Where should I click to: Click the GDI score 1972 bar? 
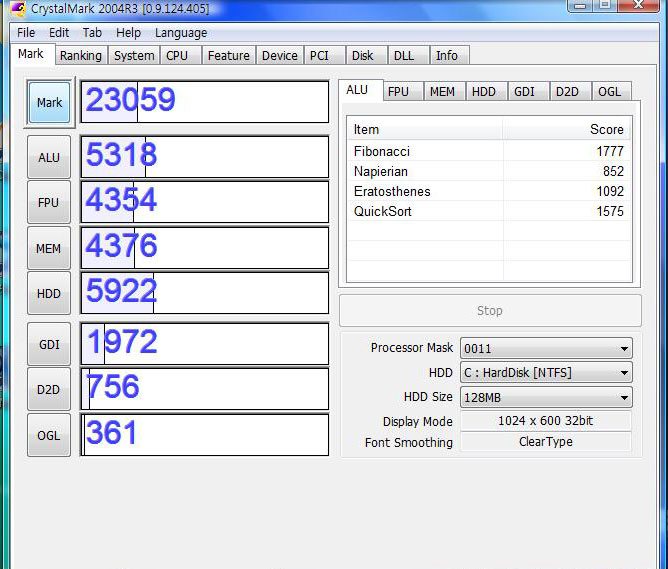205,344
